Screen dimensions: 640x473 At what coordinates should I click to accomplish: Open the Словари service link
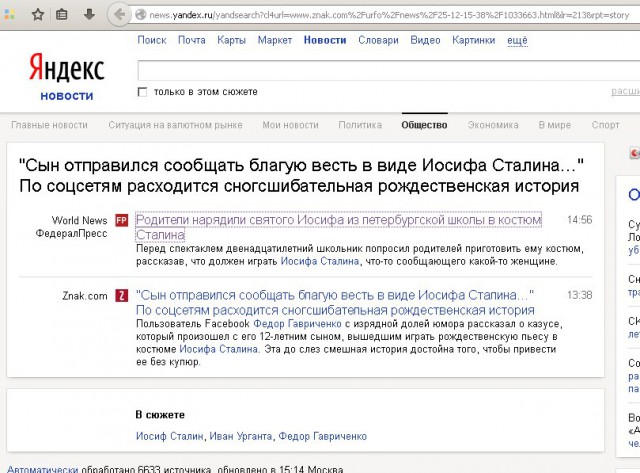[x=378, y=40]
